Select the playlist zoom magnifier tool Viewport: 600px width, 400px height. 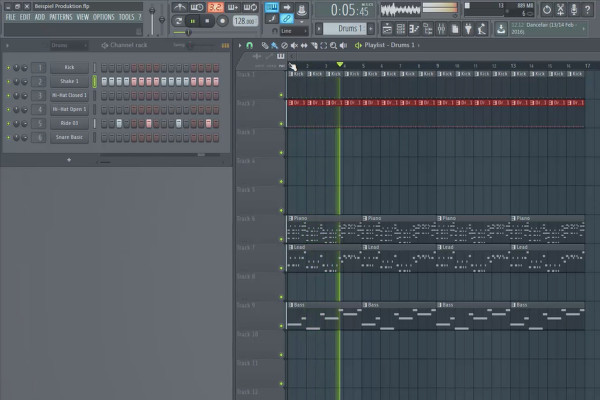click(x=333, y=46)
